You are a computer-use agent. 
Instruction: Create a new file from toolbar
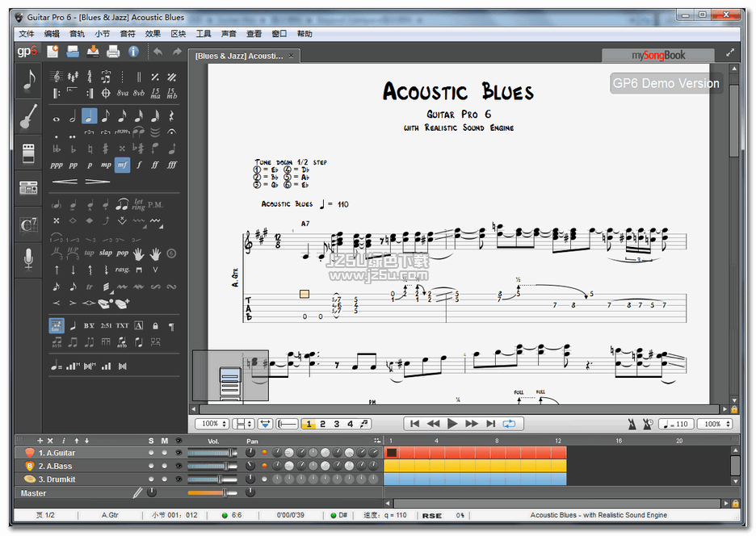52,51
